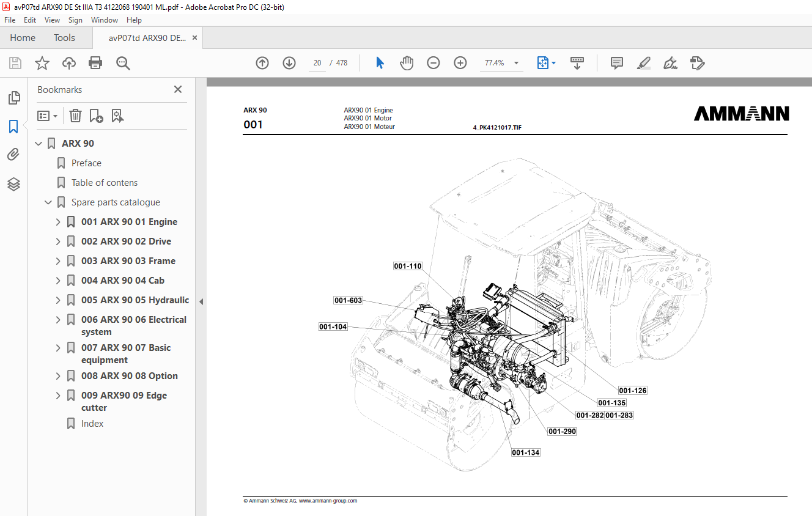Expand the 002 ARX 90 02 Drive bookmark

click(x=58, y=241)
